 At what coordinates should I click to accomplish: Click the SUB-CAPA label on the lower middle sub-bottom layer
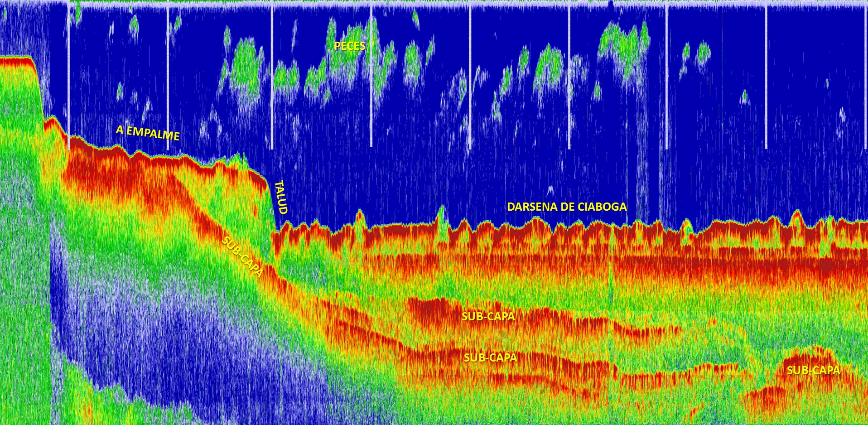(490, 357)
